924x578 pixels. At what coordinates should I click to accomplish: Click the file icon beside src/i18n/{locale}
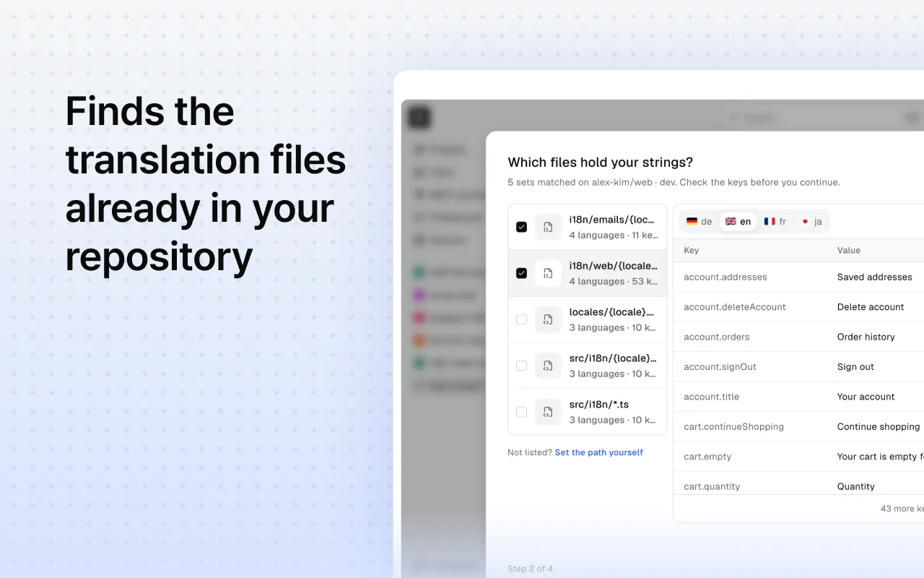coord(548,366)
